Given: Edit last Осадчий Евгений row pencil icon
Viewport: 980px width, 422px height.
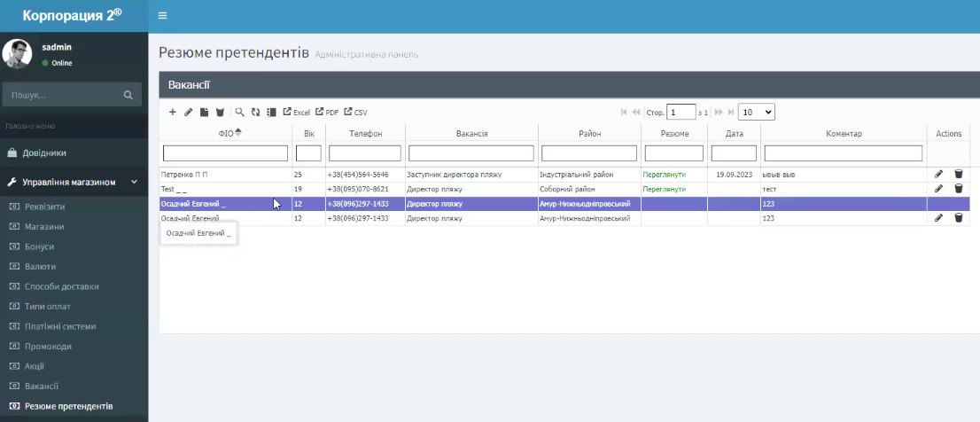Looking at the screenshot, I should pyautogui.click(x=938, y=217).
